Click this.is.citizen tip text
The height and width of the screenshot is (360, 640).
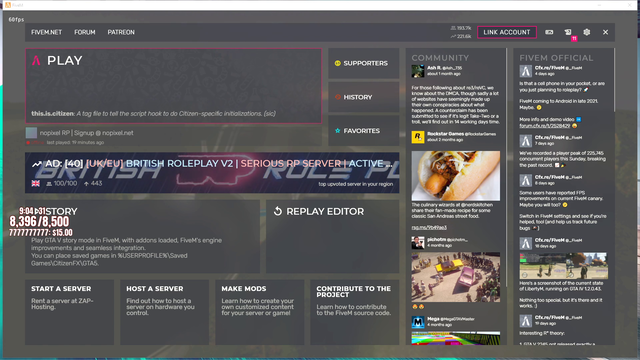(153, 113)
